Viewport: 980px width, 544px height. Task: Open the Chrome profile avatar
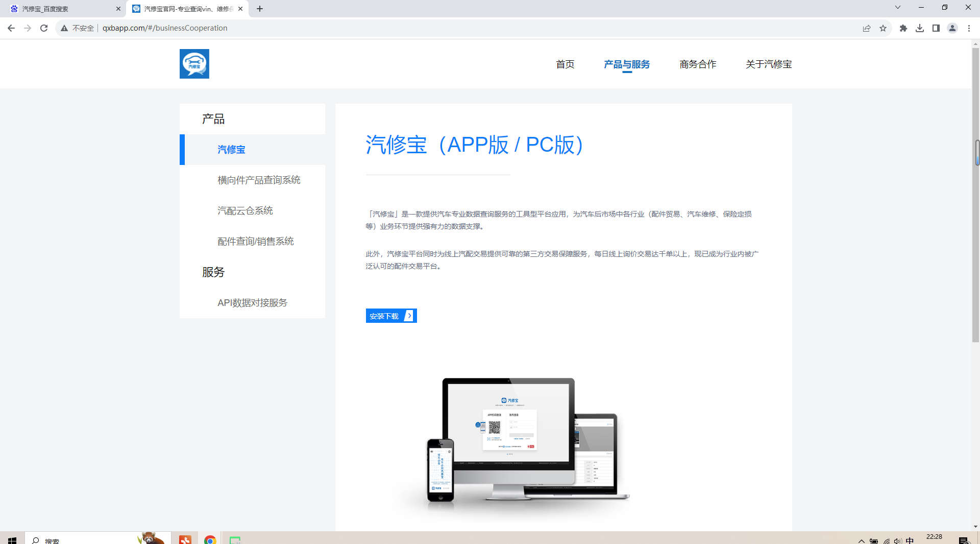pyautogui.click(x=952, y=28)
